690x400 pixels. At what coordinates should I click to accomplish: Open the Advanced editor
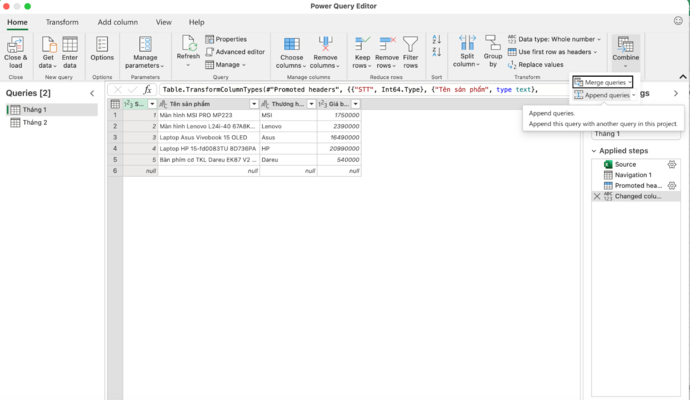235,52
